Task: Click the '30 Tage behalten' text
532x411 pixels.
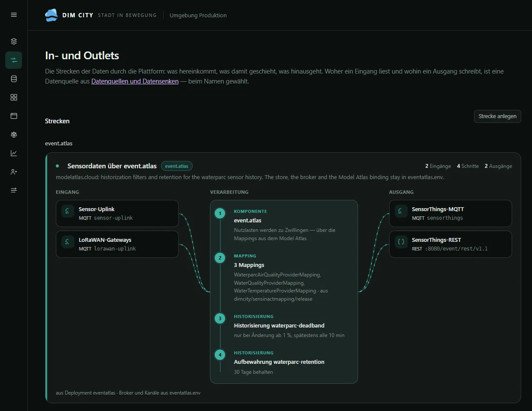Action: [x=253, y=372]
